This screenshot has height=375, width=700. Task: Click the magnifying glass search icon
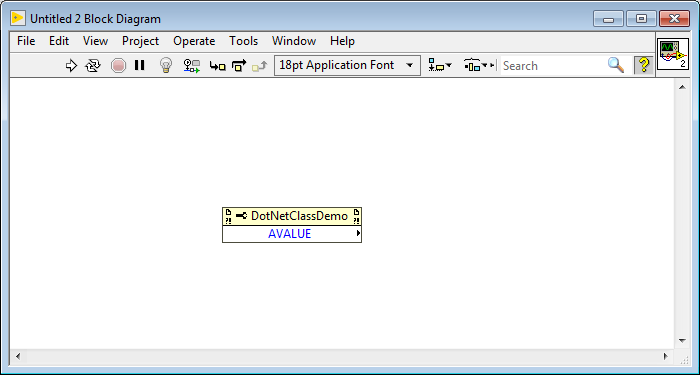click(616, 66)
